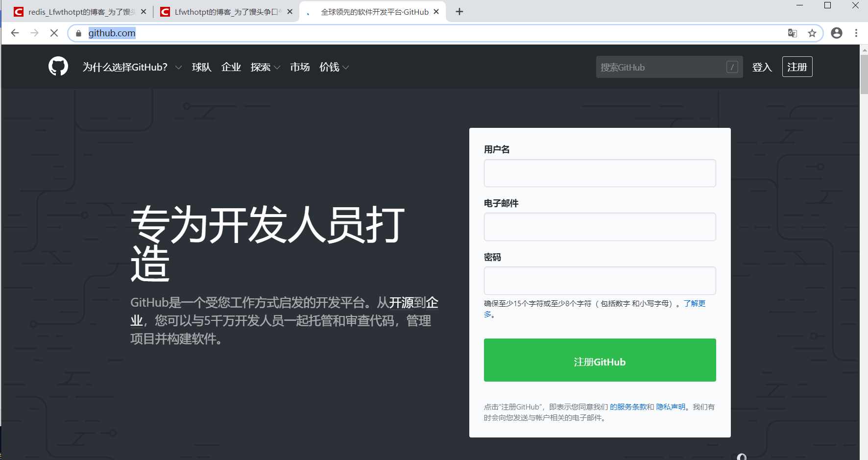Switch to the Lfwthotpt的博客 second tab
Screen dimensions: 868x460
[226, 12]
